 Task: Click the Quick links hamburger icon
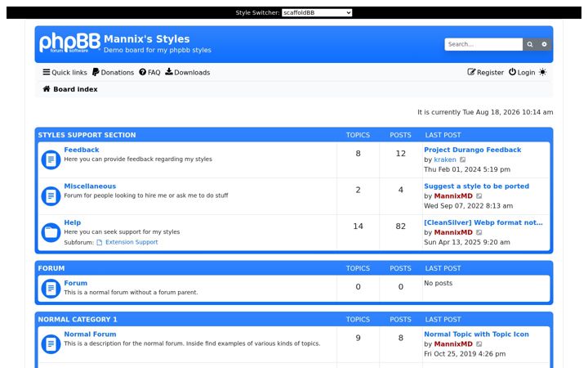click(46, 72)
